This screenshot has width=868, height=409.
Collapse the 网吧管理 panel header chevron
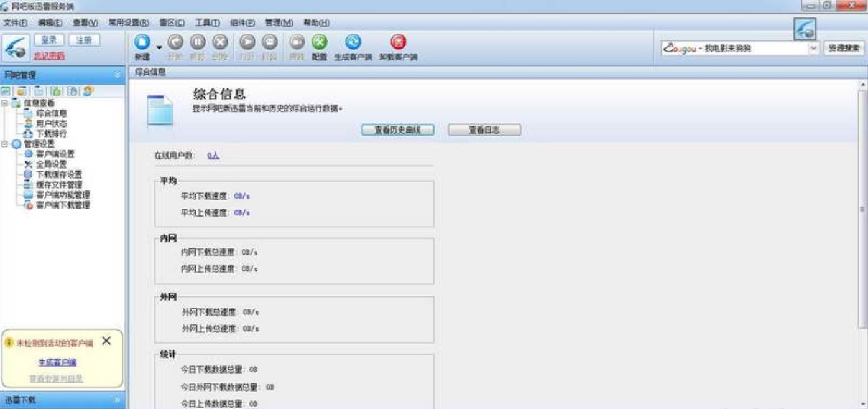pos(118,75)
